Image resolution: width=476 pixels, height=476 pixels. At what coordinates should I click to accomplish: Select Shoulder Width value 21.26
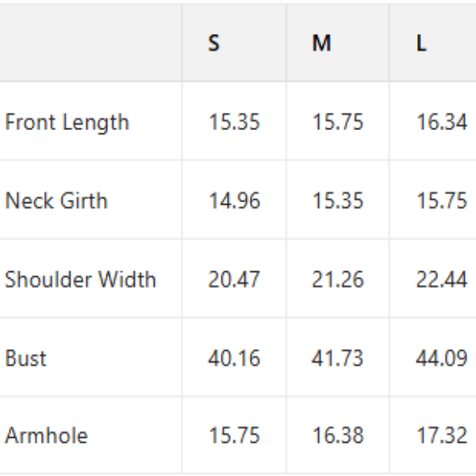coord(337,279)
